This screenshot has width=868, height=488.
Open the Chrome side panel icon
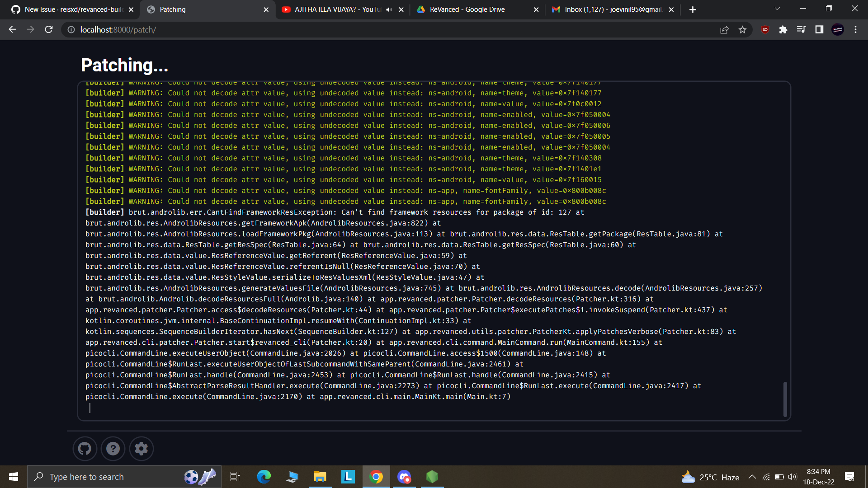point(819,29)
